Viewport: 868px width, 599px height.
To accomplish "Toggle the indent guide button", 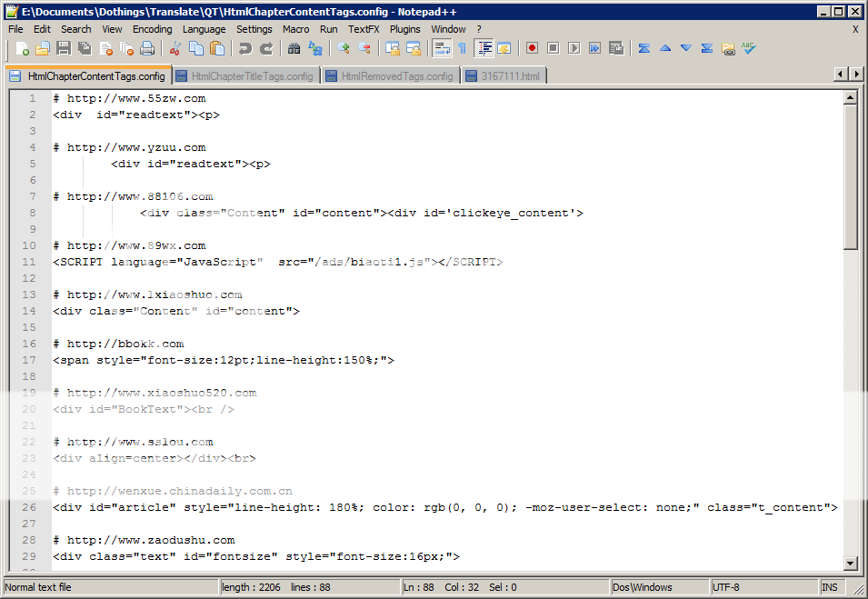I will tap(484, 48).
